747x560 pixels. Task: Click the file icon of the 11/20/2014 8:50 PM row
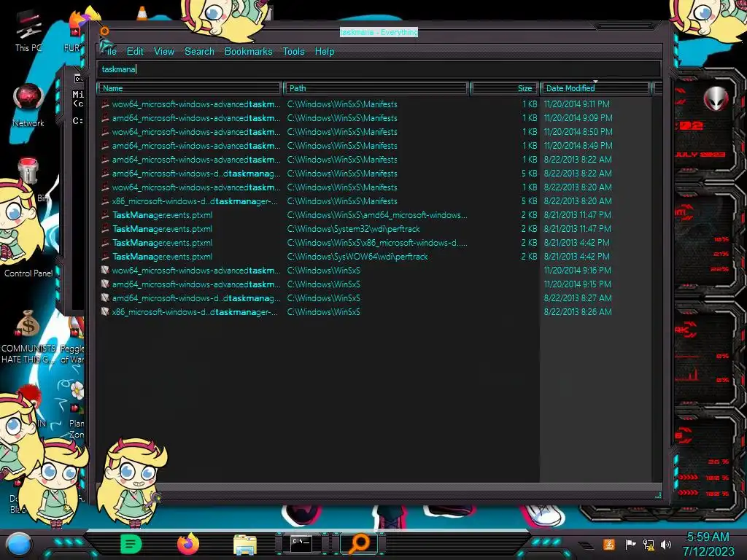coord(105,132)
